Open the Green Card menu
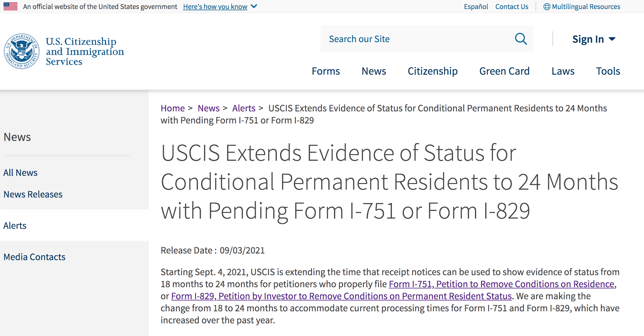 505,71
